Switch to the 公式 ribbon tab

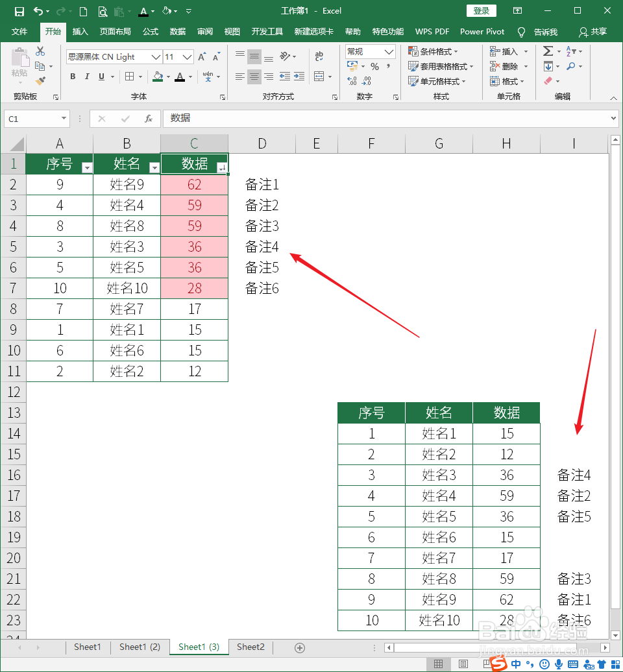151,32
